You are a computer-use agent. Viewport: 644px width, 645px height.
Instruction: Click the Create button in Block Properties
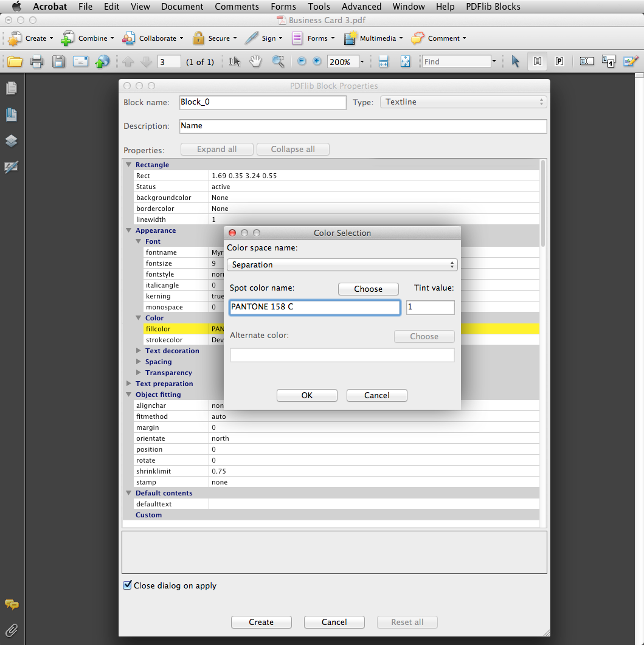261,622
